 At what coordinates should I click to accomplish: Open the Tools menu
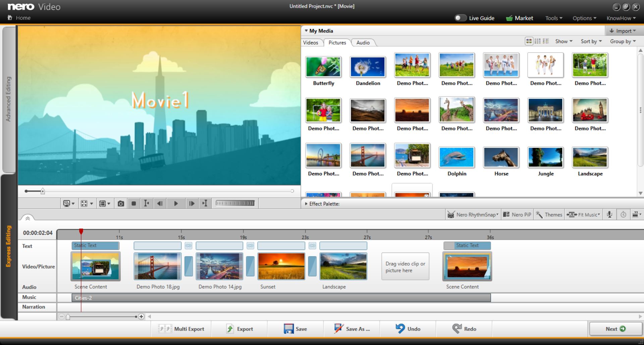click(554, 18)
